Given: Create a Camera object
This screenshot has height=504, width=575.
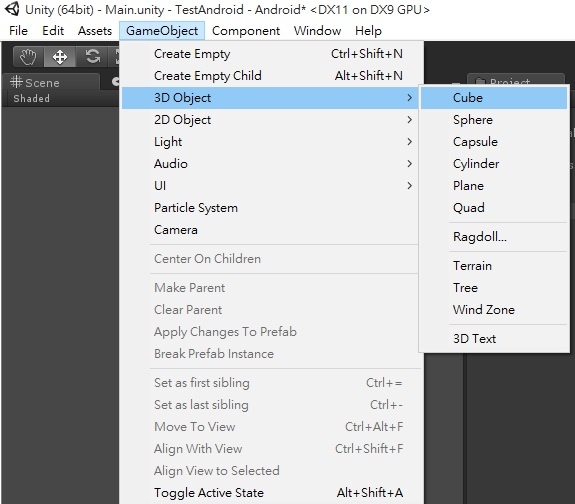Looking at the screenshot, I should [x=271, y=230].
